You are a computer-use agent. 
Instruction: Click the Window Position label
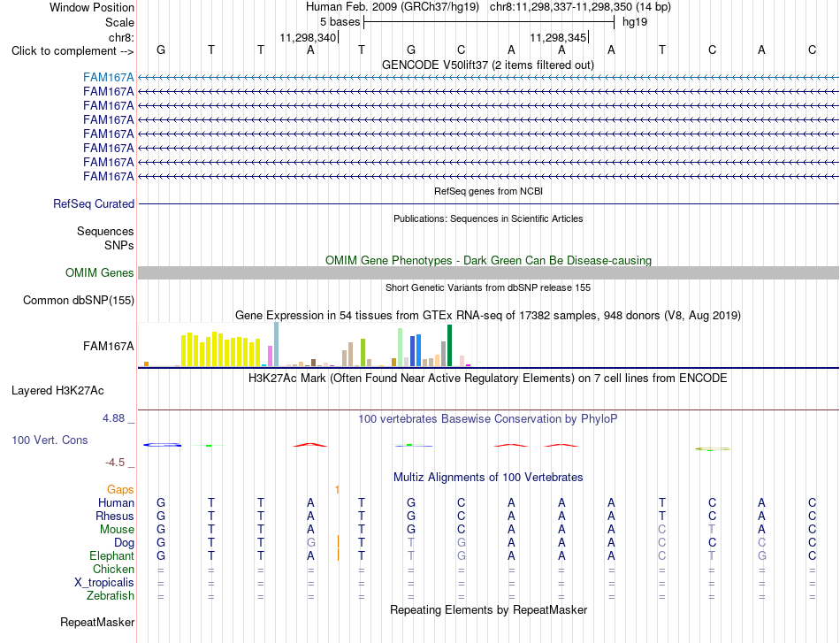[x=92, y=7]
